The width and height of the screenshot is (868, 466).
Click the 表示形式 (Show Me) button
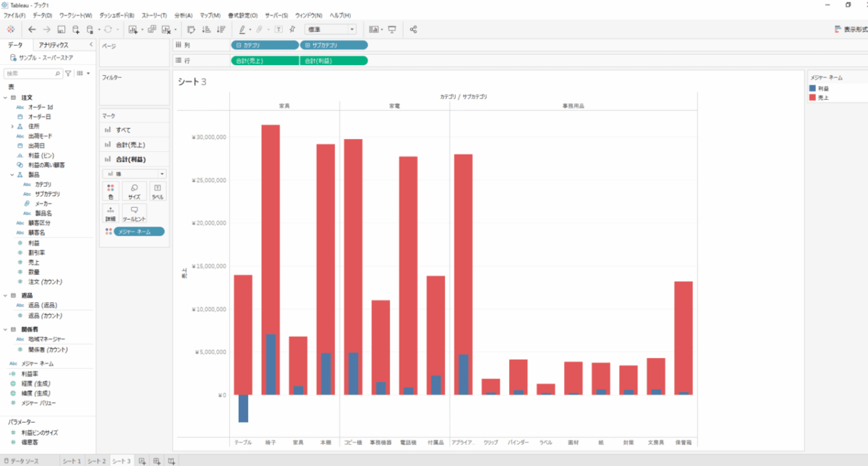[850, 30]
